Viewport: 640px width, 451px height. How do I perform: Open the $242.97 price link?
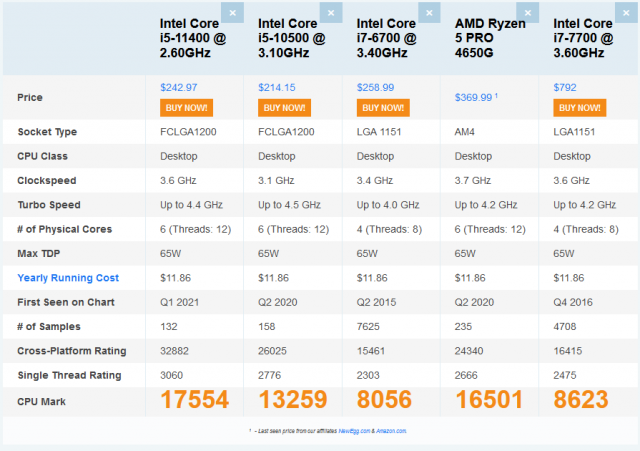[x=179, y=87]
